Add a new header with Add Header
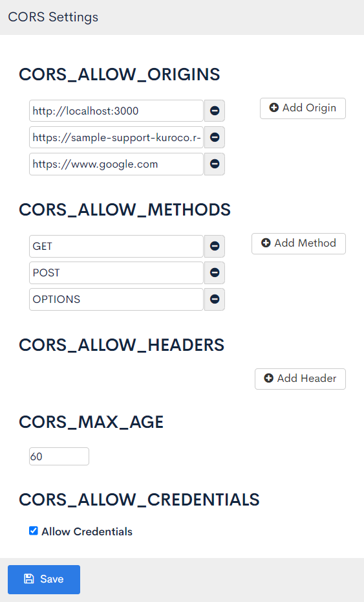The image size is (364, 602). pos(300,379)
